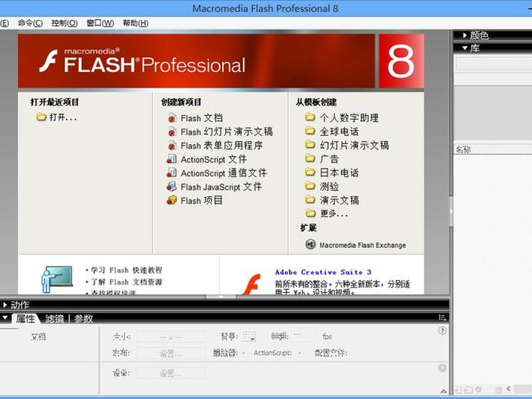
Task: Open the 命令(C) menu
Action: click(x=30, y=23)
